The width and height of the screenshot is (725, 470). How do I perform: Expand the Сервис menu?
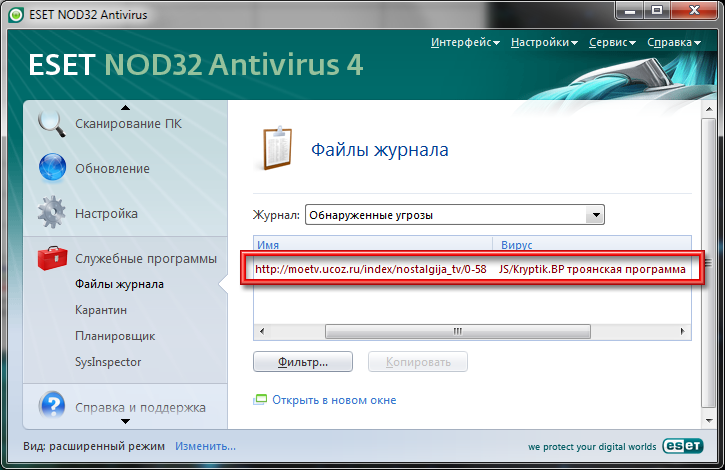click(x=612, y=43)
